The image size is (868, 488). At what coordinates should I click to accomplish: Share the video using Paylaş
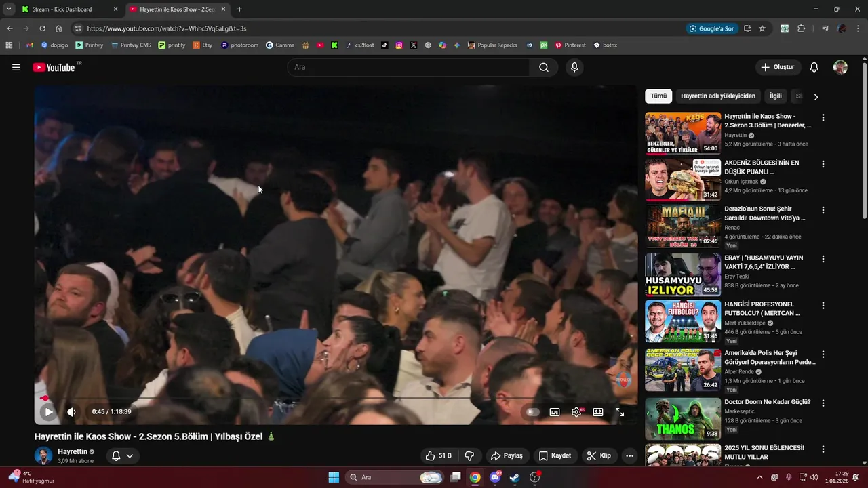tap(507, 455)
